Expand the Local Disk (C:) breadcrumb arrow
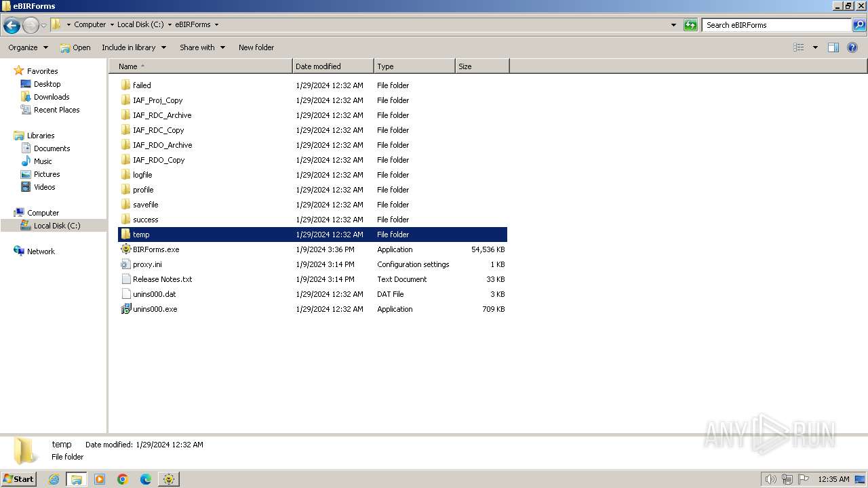Image resolution: width=868 pixels, height=488 pixels. coord(170,24)
